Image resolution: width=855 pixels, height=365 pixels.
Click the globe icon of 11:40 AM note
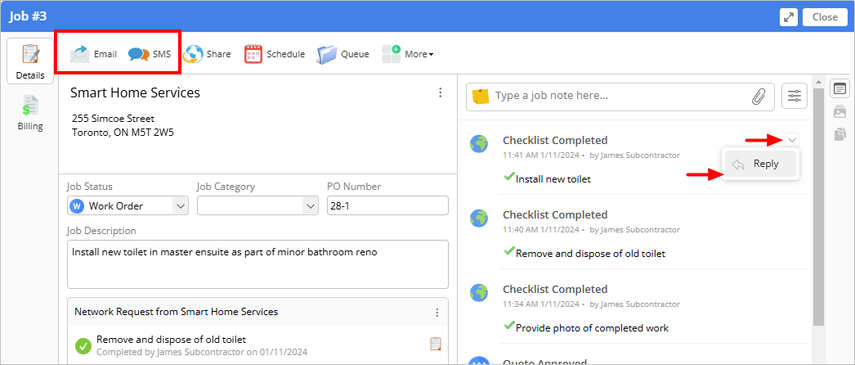point(479,218)
